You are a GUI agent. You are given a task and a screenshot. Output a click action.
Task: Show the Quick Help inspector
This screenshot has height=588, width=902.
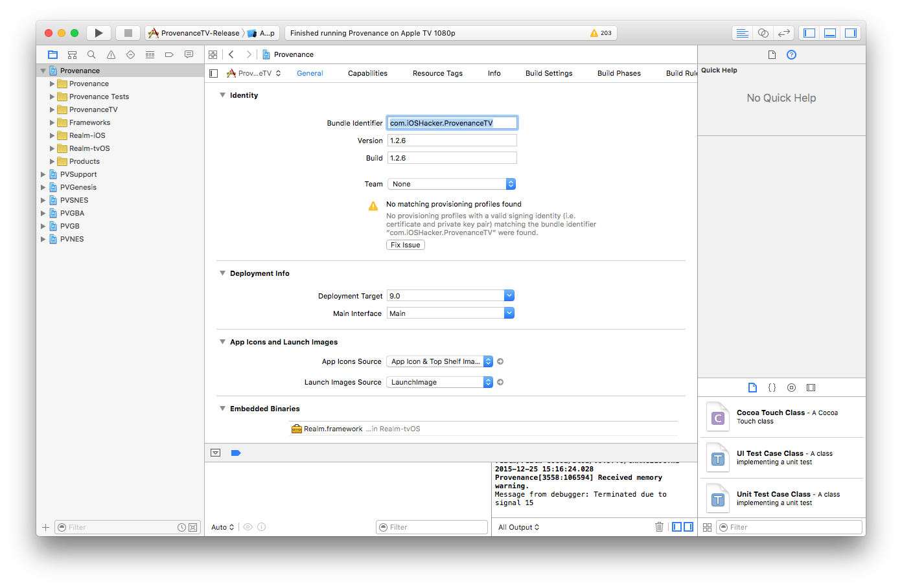tap(791, 54)
